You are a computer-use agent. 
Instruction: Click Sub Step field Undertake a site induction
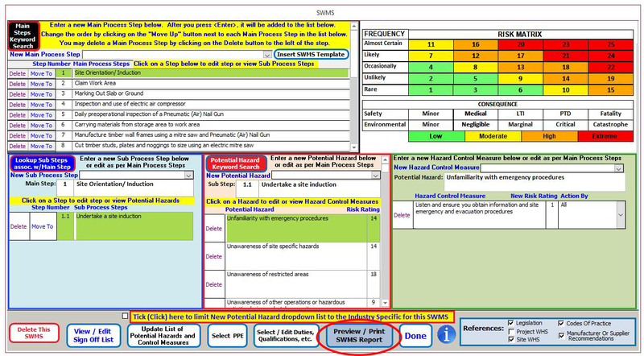click(x=319, y=188)
